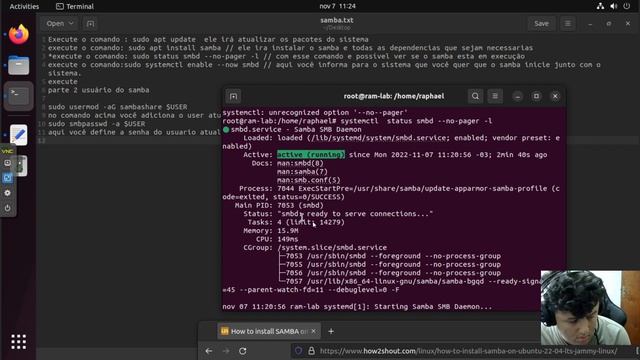Go forward in Firefox
640x360 pixels.
[226, 351]
